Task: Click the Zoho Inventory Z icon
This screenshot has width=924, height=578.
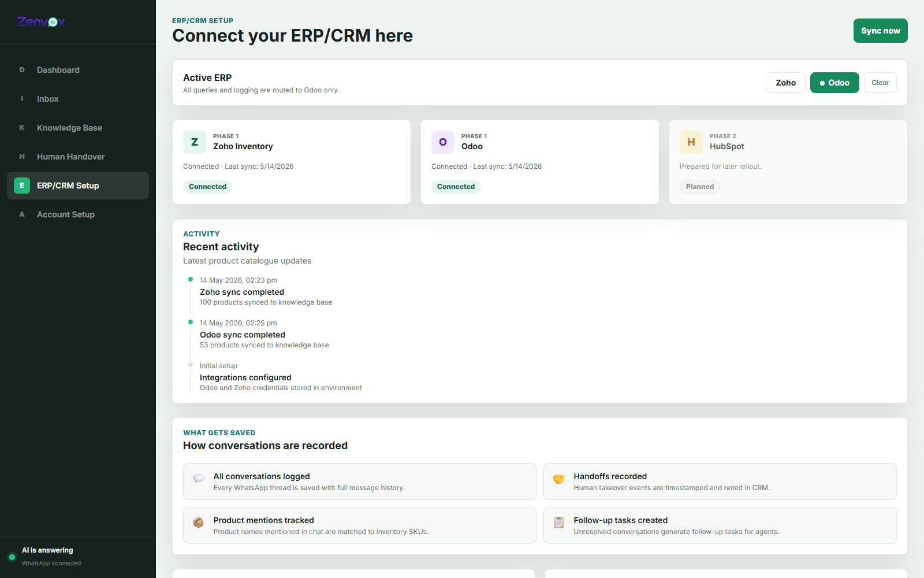Action: pos(195,142)
